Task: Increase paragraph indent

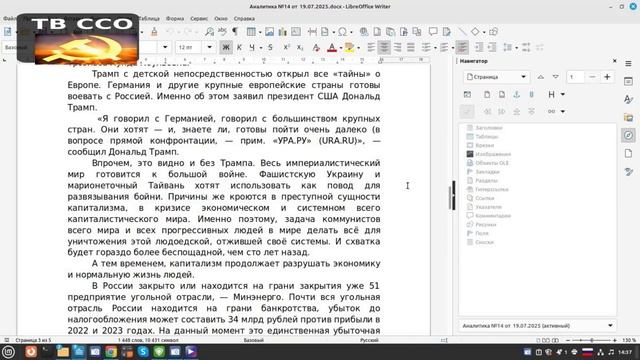Action: (x=479, y=47)
